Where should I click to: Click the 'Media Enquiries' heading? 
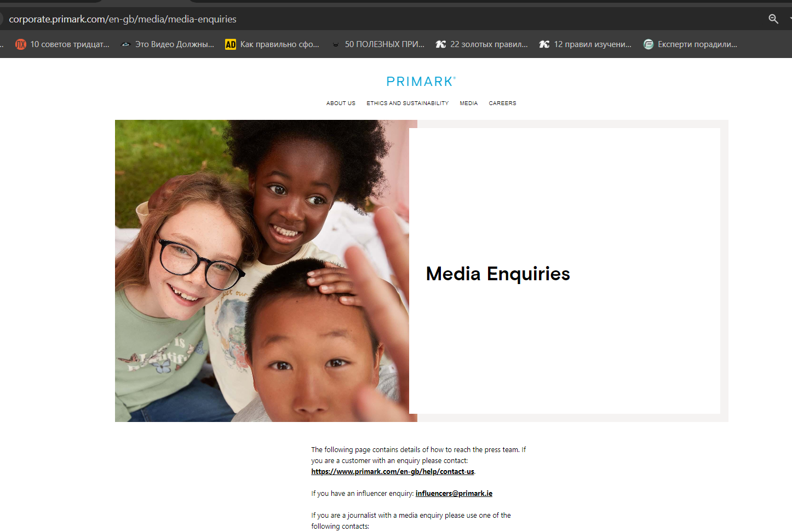coord(498,274)
